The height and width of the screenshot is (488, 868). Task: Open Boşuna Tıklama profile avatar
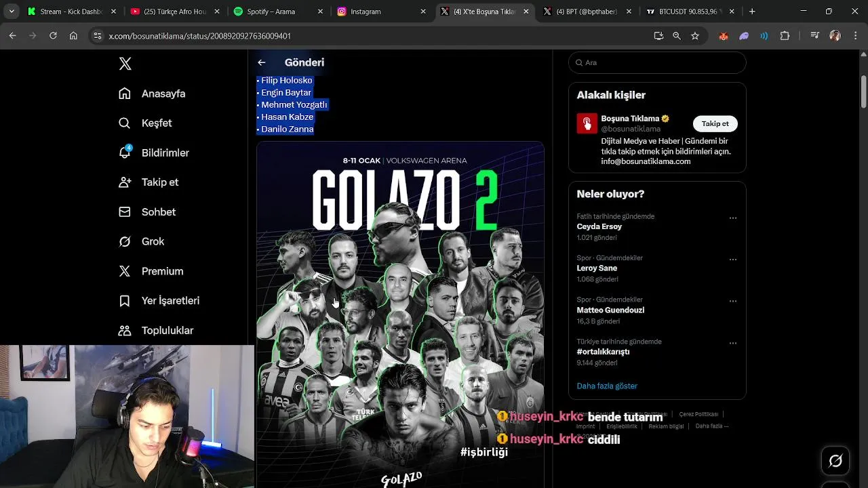587,123
